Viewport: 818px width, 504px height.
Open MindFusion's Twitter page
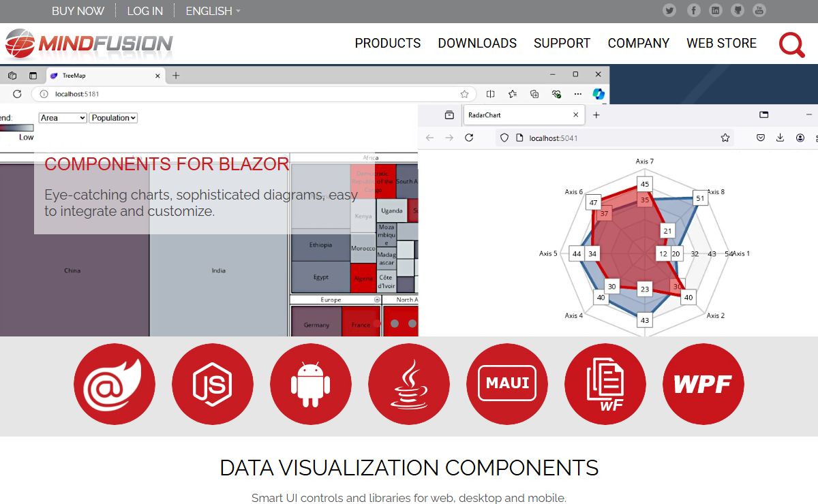click(669, 10)
